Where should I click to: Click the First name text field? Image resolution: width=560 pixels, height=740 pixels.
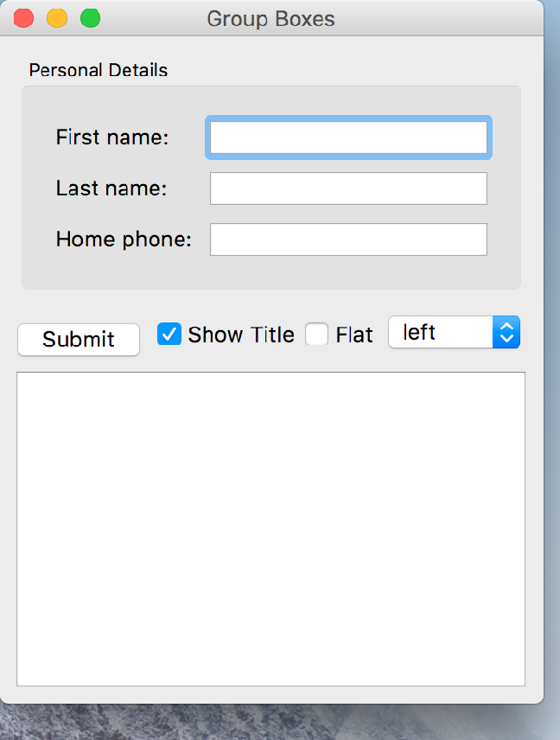point(348,137)
